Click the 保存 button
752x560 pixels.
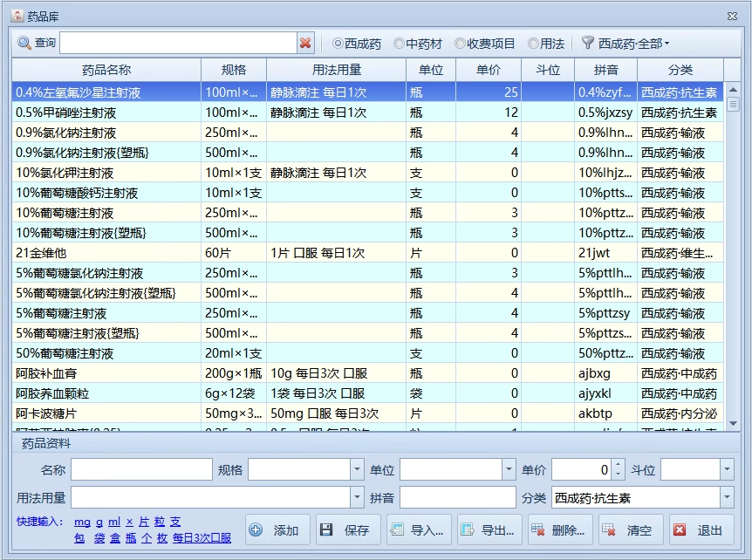pos(348,529)
